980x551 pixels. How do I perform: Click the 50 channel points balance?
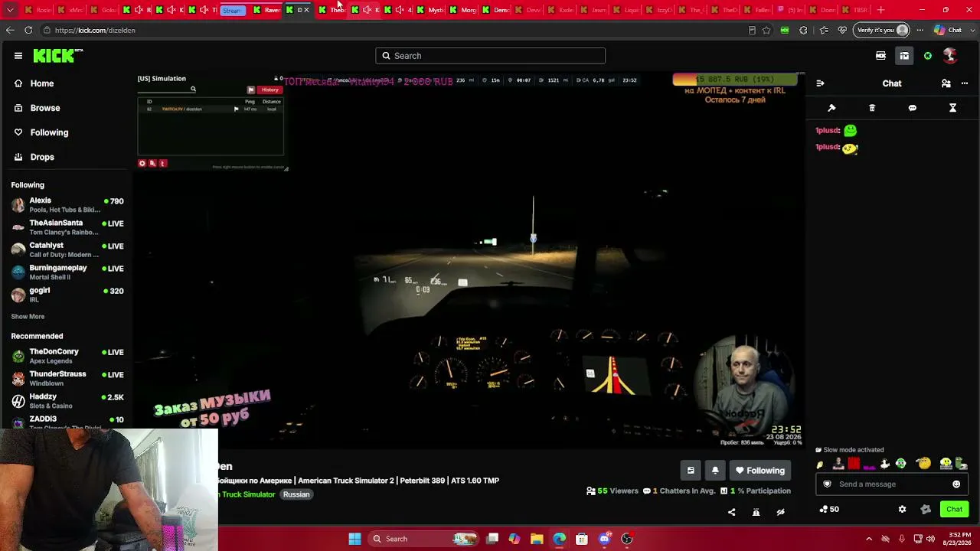(829, 509)
